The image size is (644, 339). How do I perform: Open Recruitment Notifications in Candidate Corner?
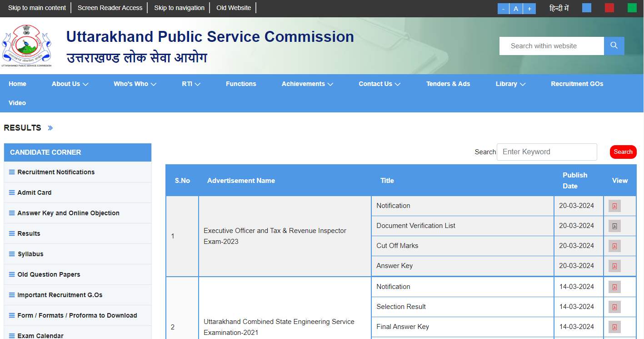(56, 172)
